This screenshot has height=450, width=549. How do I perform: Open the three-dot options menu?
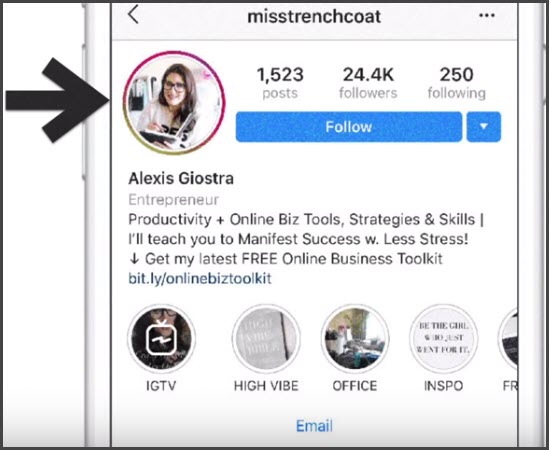[x=487, y=15]
